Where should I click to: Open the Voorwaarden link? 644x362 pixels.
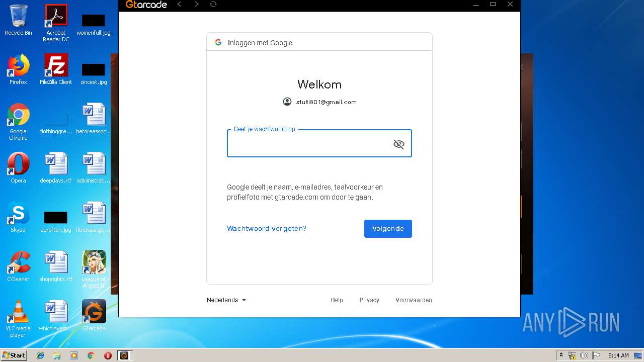(414, 300)
